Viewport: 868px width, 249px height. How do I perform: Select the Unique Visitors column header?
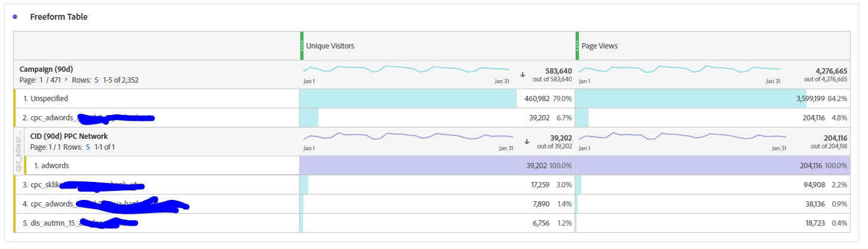[x=330, y=45]
